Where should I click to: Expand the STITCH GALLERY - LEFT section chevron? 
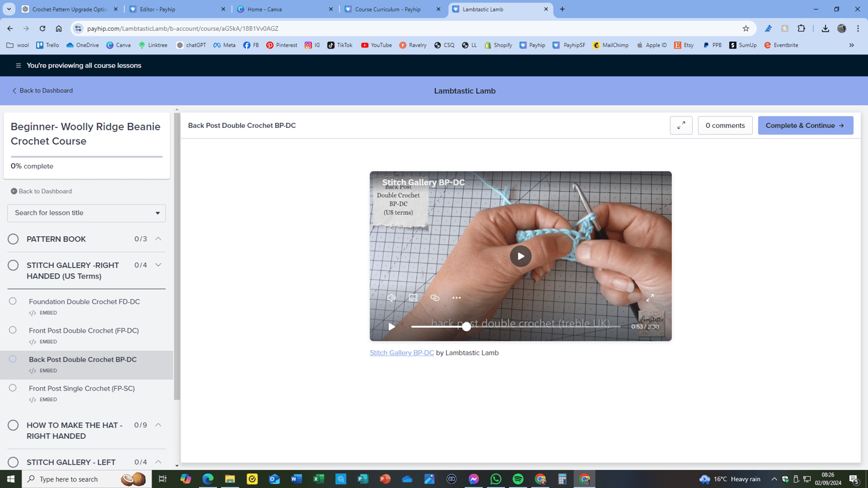click(x=158, y=462)
